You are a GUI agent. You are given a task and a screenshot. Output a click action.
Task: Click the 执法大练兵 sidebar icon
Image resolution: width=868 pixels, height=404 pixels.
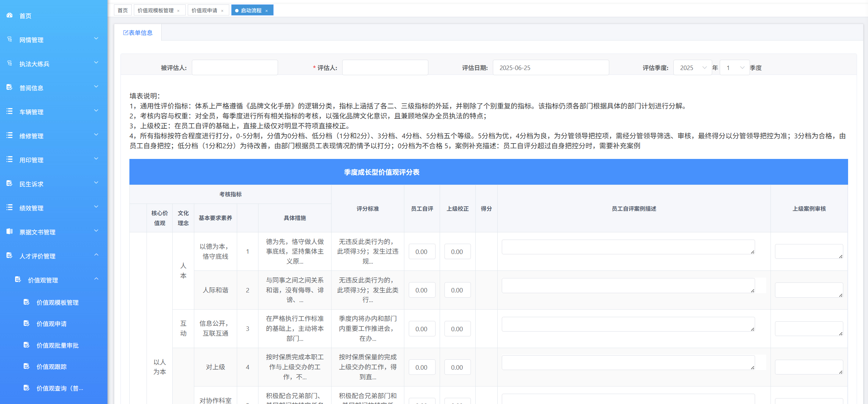[x=10, y=64]
